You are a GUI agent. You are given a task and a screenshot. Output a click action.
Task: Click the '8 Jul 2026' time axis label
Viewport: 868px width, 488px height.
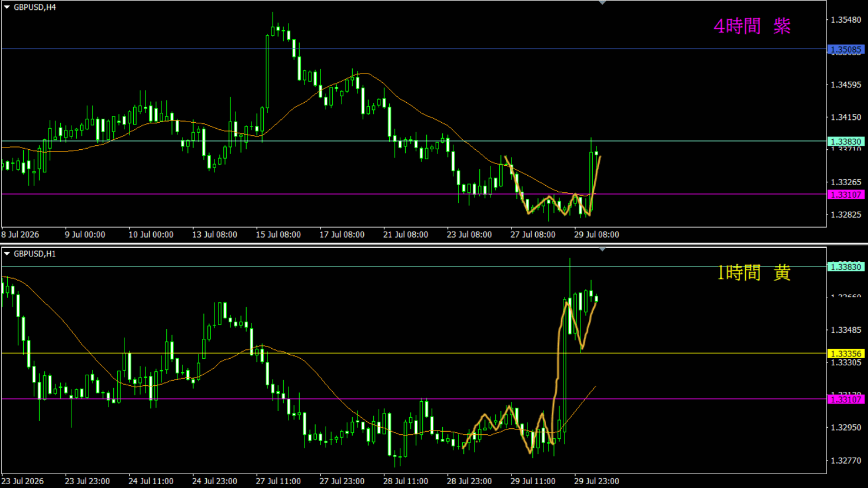[x=20, y=234]
